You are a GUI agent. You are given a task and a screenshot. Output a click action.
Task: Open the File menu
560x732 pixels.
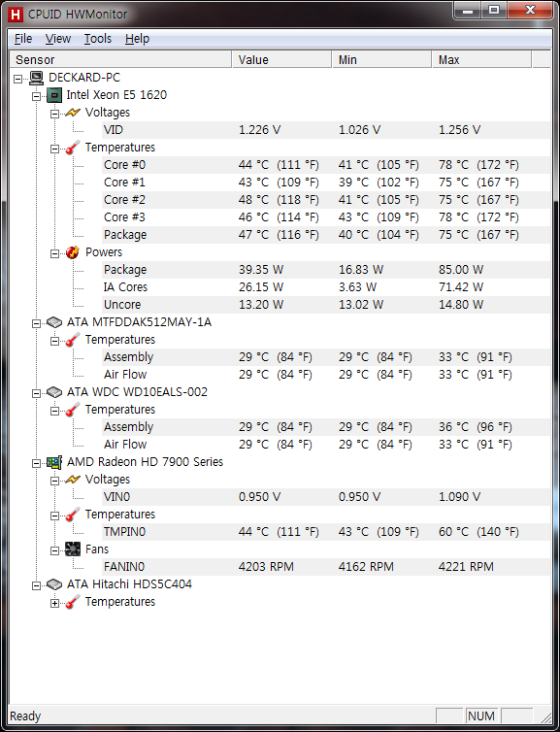point(23,39)
